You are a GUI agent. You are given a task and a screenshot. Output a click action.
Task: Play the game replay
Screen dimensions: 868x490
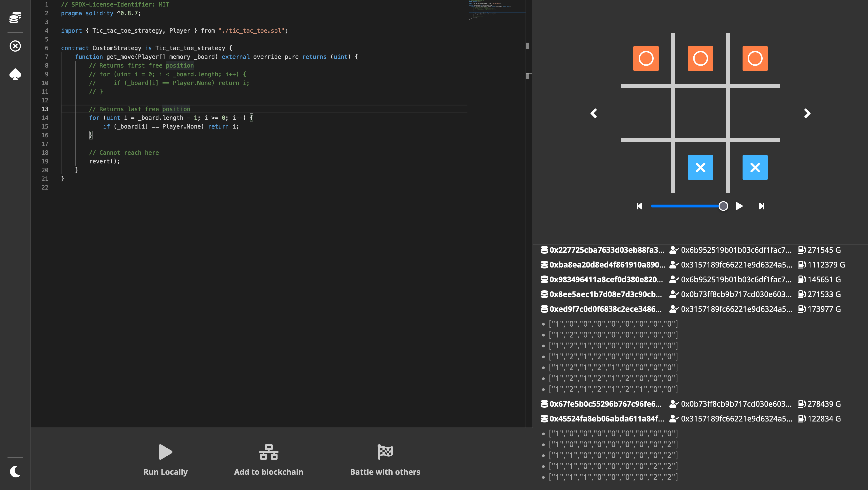click(x=739, y=206)
